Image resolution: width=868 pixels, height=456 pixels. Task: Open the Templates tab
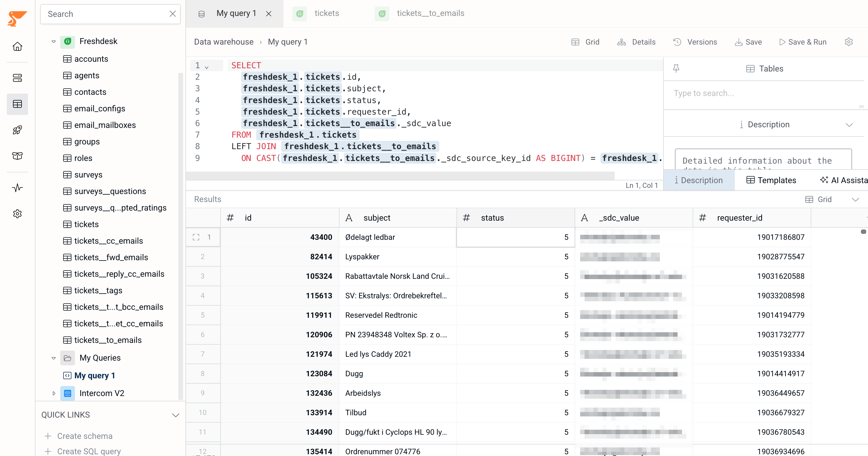771,180
